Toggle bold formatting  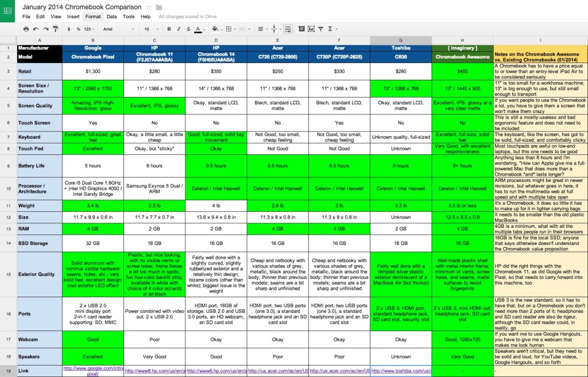pos(169,29)
